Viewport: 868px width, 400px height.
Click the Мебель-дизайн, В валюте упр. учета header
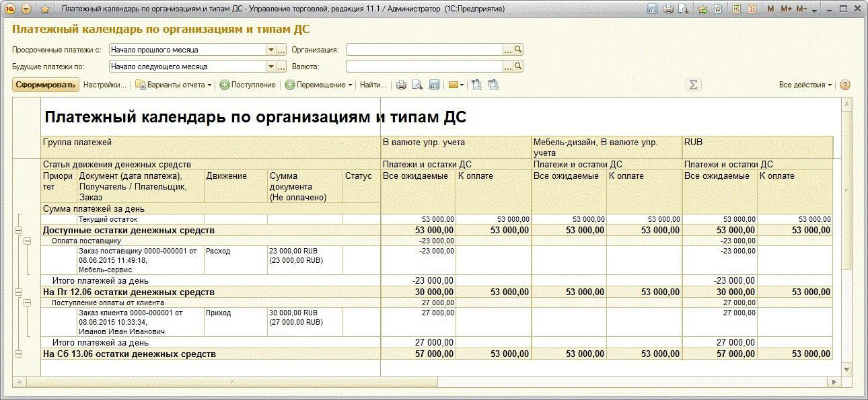[x=607, y=147]
